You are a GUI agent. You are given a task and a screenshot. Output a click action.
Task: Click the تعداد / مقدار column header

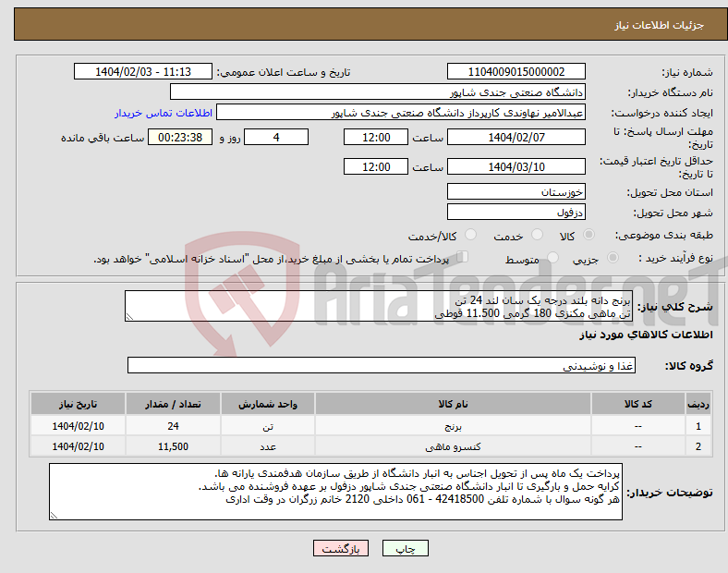(x=173, y=404)
